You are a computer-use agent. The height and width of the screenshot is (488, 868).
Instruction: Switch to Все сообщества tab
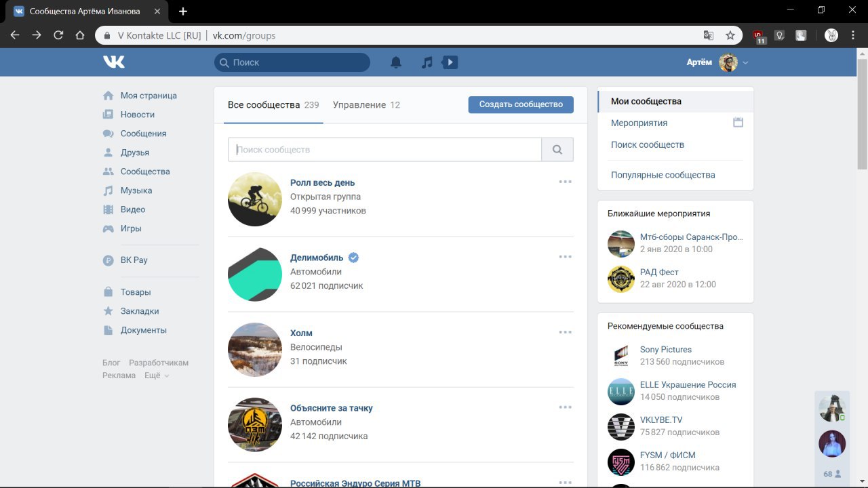(x=273, y=105)
